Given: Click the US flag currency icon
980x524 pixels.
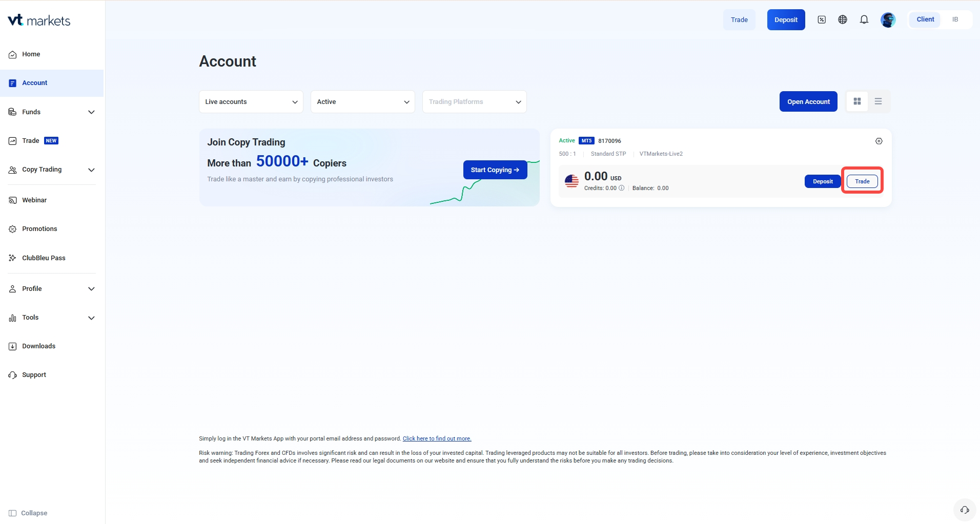Looking at the screenshot, I should coord(571,181).
